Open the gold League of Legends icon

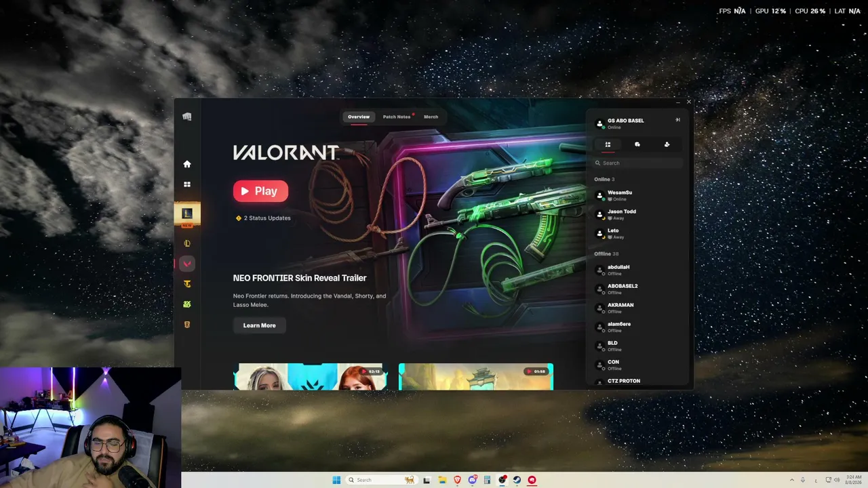187,243
